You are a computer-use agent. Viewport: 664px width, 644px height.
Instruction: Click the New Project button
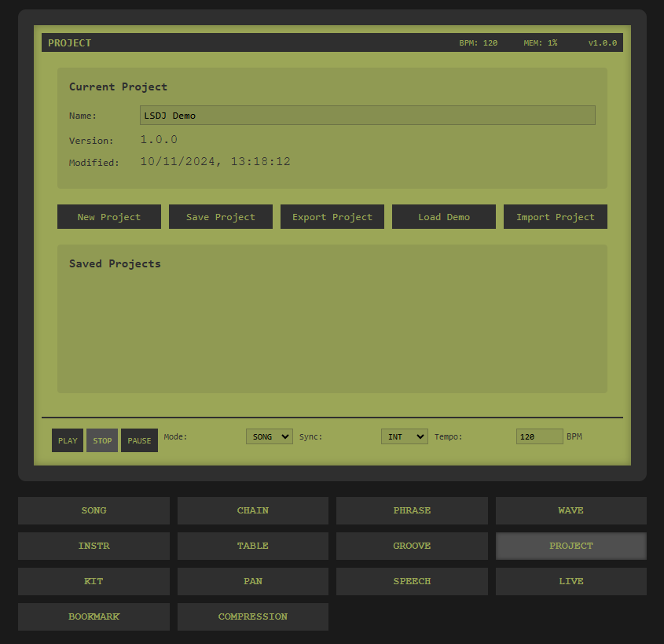point(108,217)
